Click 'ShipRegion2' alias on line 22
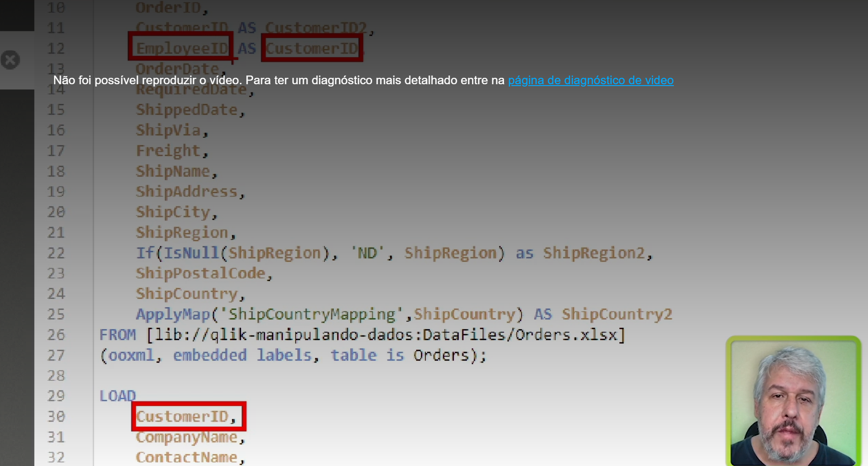868x466 pixels. click(594, 253)
